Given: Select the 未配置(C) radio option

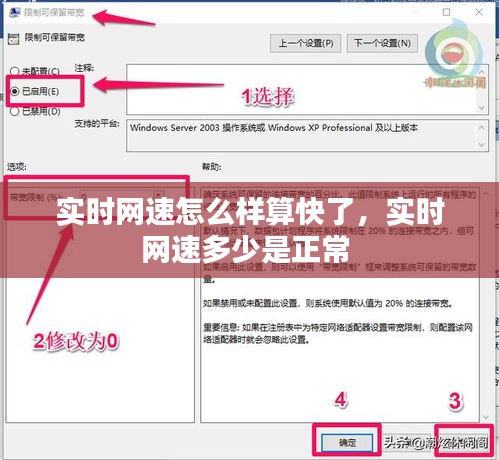Looking at the screenshot, I should pyautogui.click(x=35, y=71).
